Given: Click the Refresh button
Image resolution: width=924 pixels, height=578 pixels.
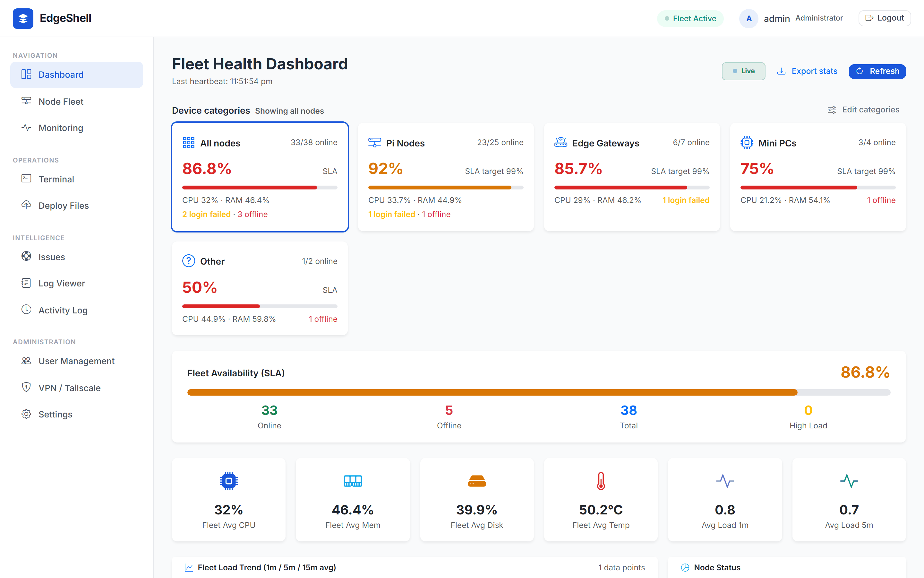Looking at the screenshot, I should click(877, 71).
